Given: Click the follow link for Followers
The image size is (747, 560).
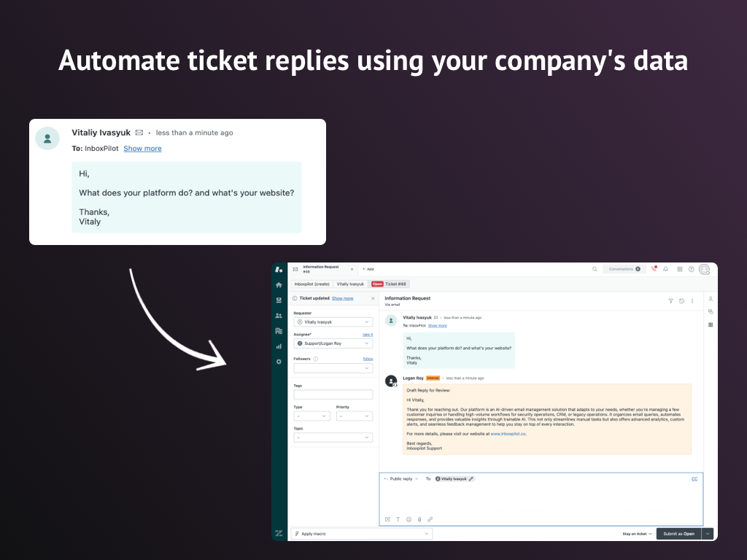Looking at the screenshot, I should pos(368,359).
